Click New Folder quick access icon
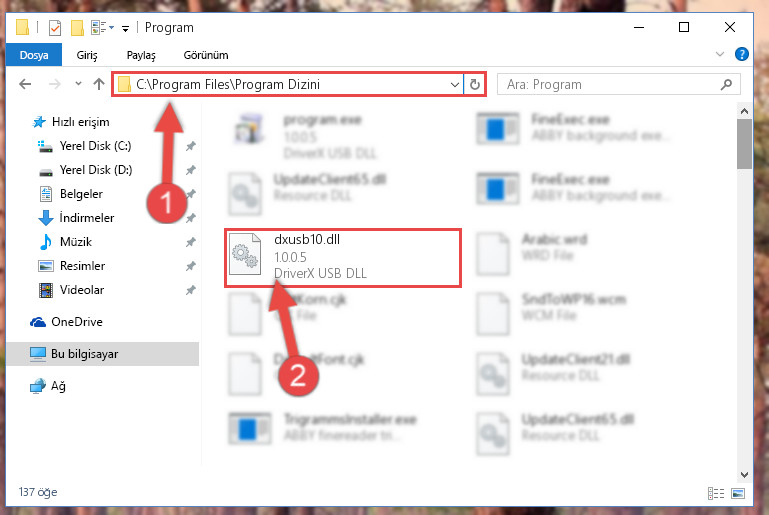769x515 pixels. pyautogui.click(x=77, y=28)
